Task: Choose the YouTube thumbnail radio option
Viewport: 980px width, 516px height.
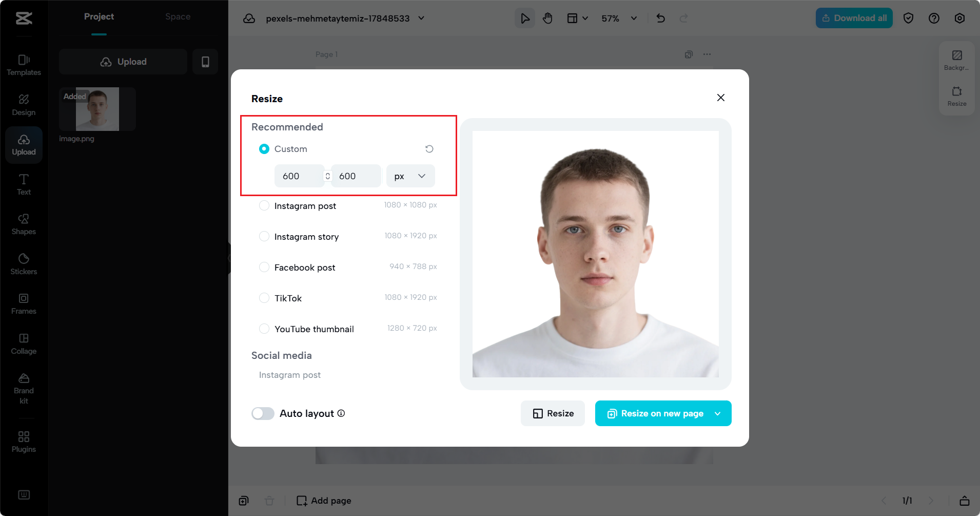Action: [264, 329]
